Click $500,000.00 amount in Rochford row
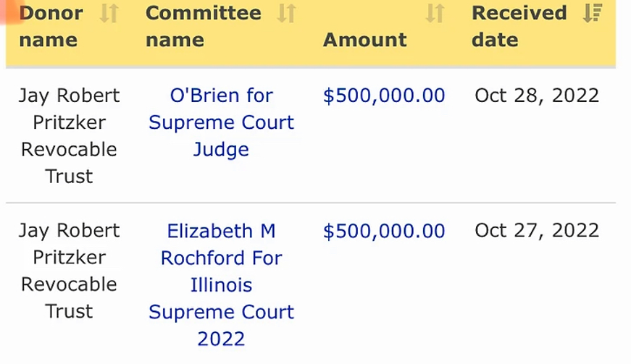The width and height of the screenshot is (631, 364). click(384, 231)
